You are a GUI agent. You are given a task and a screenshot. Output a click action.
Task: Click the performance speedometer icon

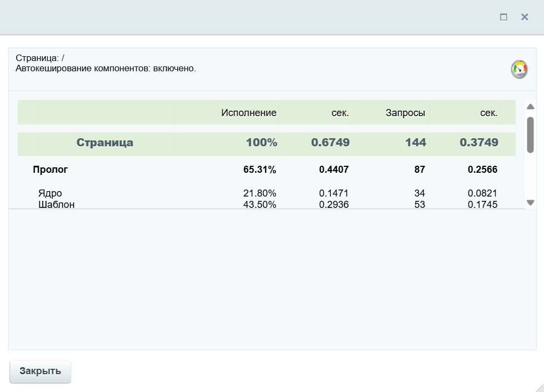pos(519,70)
